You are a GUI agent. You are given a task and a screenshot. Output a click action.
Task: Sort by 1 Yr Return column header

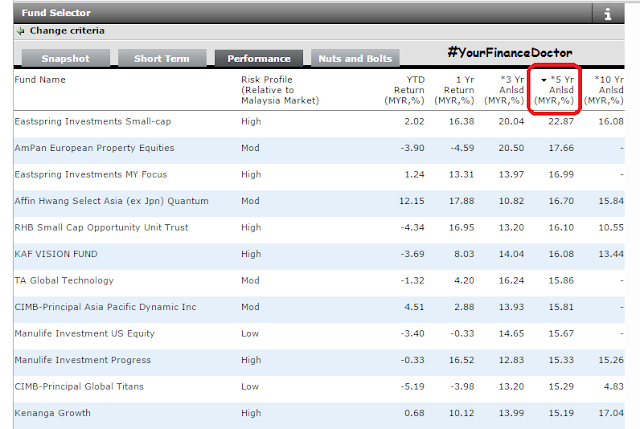pyautogui.click(x=454, y=90)
